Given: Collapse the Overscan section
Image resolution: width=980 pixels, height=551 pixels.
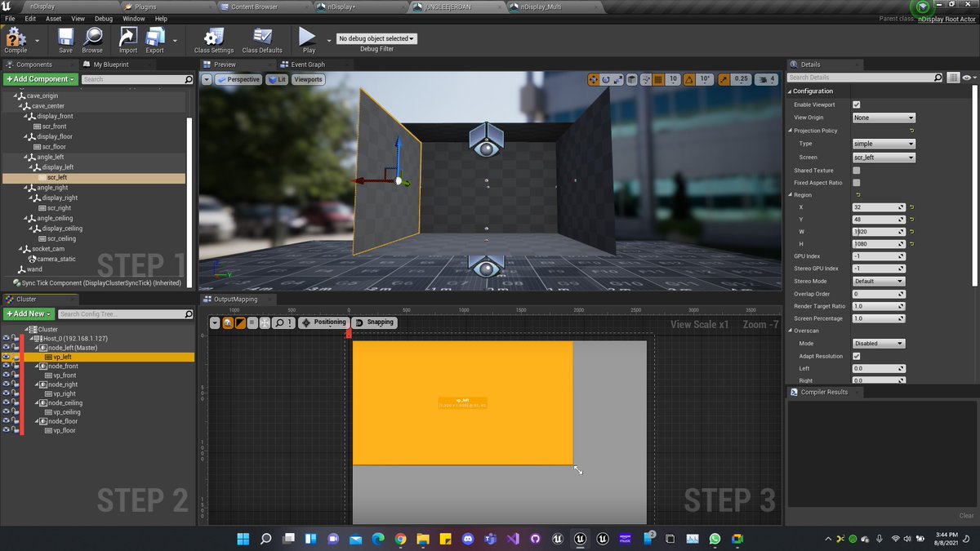Looking at the screenshot, I should (790, 331).
